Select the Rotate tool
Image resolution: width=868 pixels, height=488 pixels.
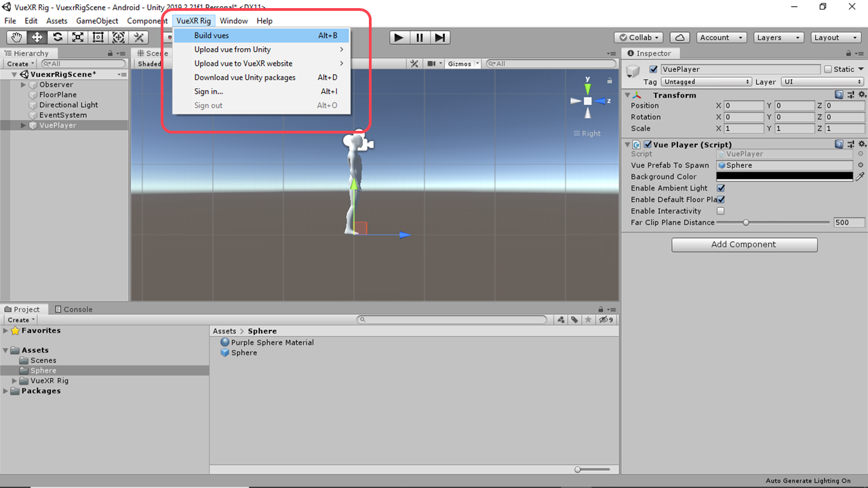tap(58, 37)
